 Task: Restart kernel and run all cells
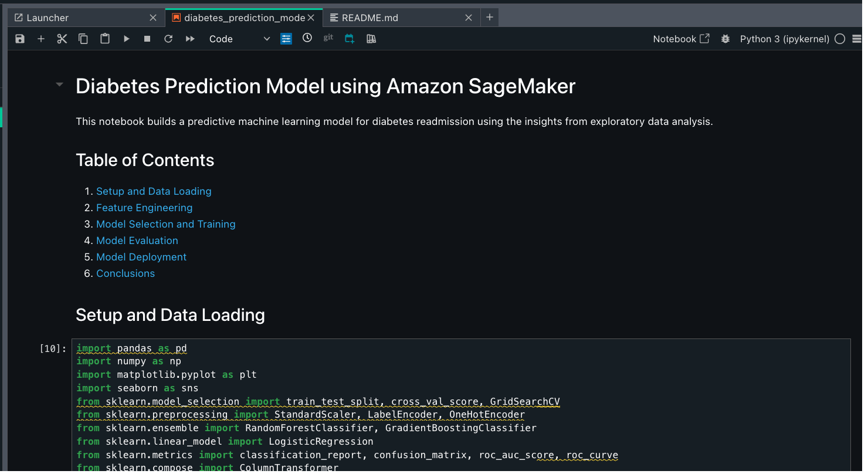click(x=190, y=39)
